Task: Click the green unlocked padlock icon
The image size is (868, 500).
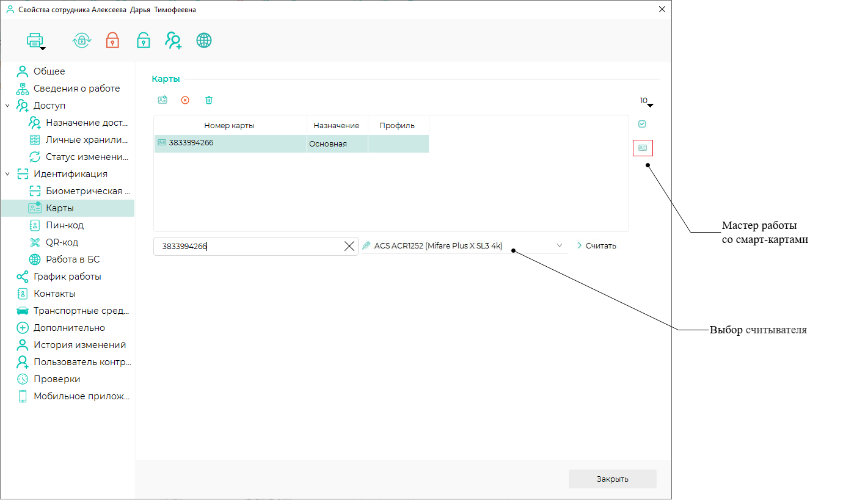Action: [143, 40]
